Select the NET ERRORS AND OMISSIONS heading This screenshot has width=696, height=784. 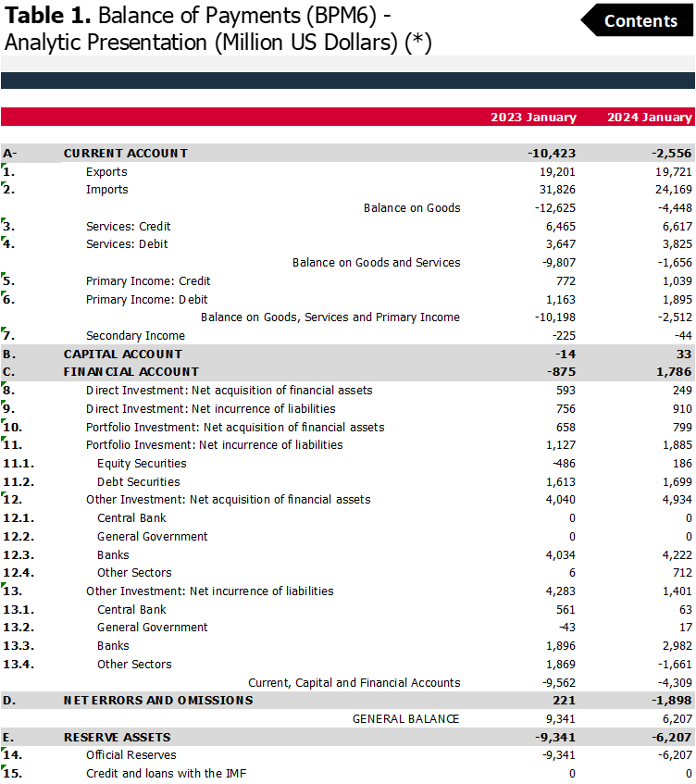pos(157,701)
